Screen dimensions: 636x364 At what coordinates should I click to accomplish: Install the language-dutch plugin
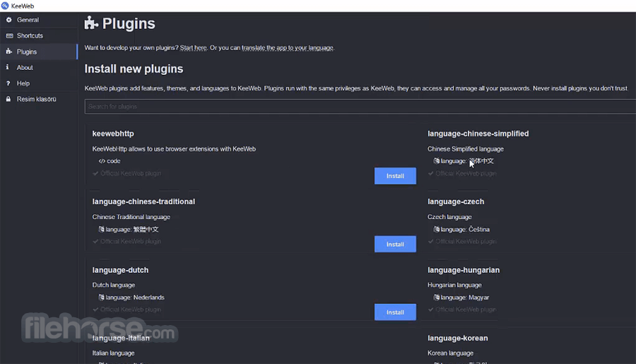pos(395,312)
